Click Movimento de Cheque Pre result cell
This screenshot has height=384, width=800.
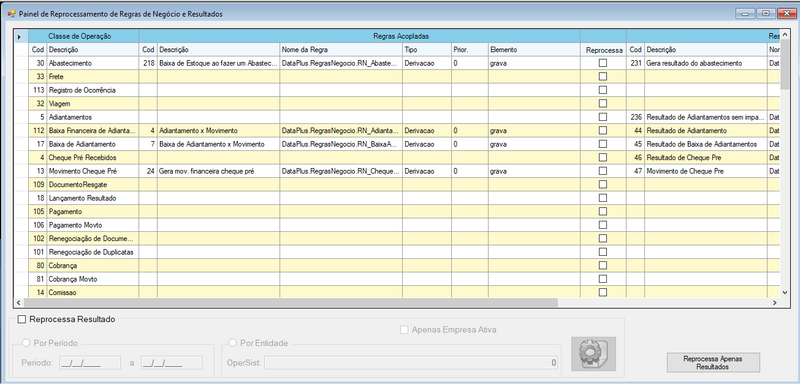(706, 171)
